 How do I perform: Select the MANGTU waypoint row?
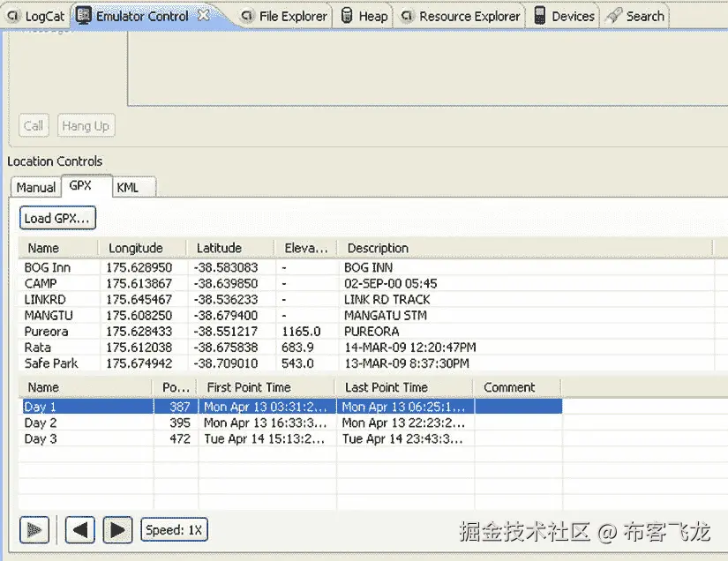(x=366, y=316)
